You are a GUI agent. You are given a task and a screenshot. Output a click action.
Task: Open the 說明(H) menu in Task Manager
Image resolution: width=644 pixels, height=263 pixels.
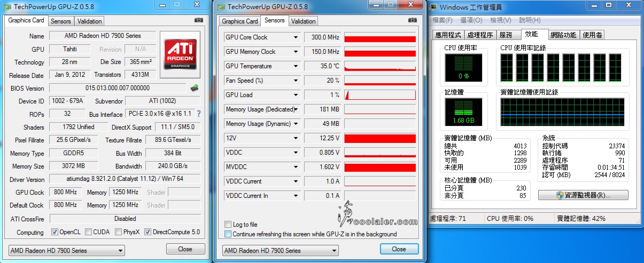530,20
